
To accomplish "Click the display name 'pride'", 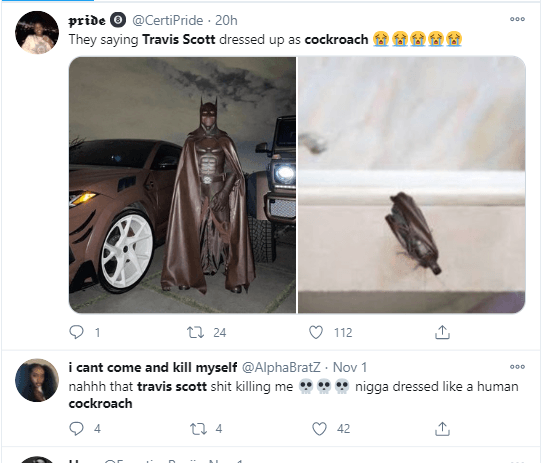I will pos(87,20).
